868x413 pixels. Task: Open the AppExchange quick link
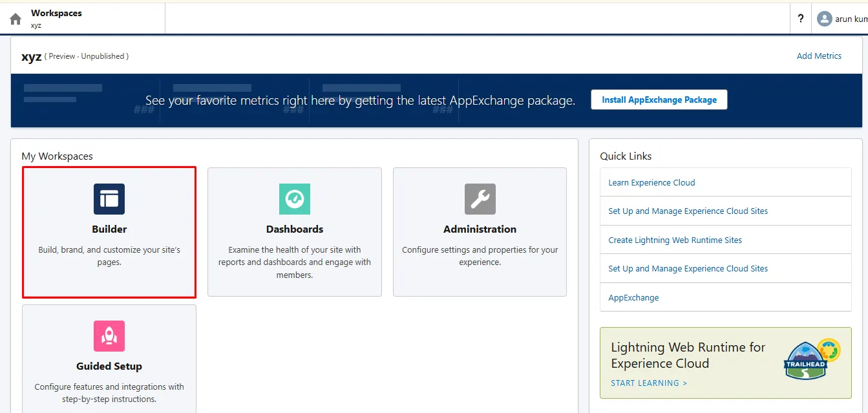point(633,298)
